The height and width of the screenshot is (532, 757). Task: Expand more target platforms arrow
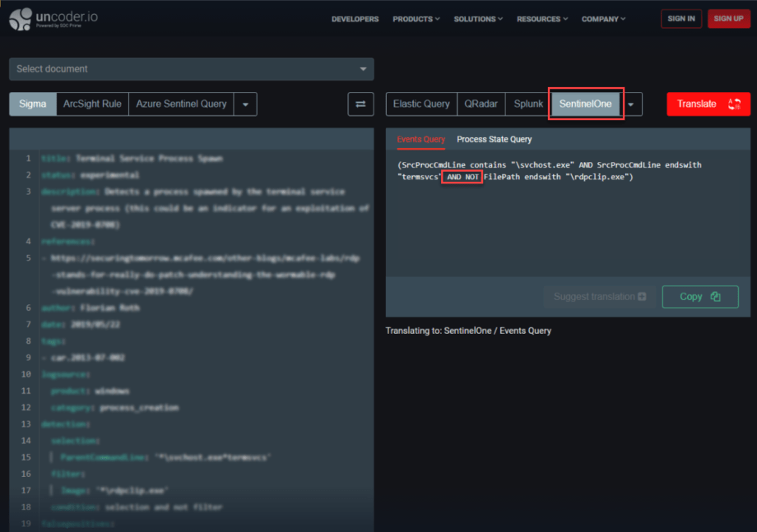click(x=631, y=104)
